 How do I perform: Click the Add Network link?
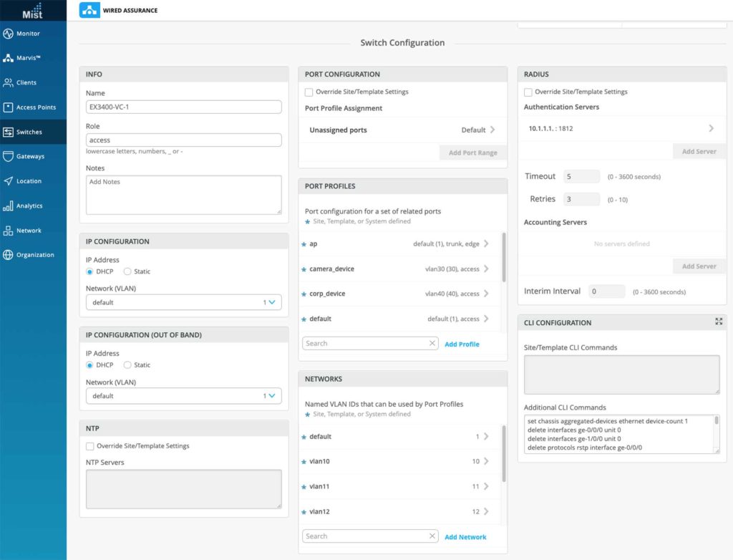(x=465, y=537)
